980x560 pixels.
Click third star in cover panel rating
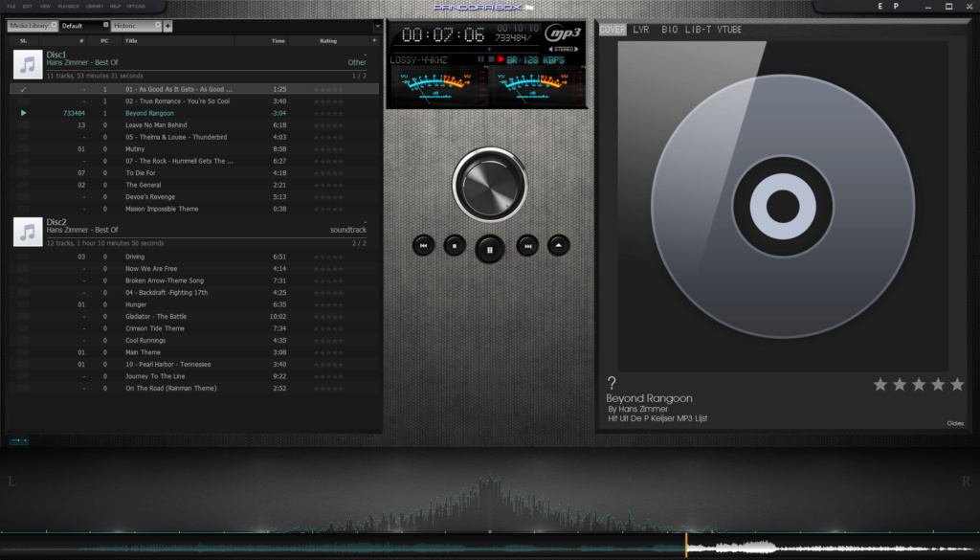point(919,385)
